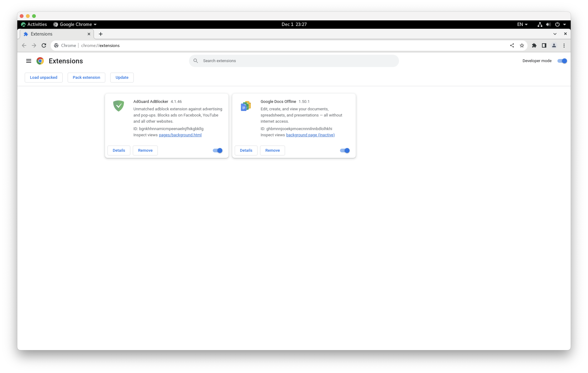
Task: Click the power icon in top bar
Action: coord(557,24)
